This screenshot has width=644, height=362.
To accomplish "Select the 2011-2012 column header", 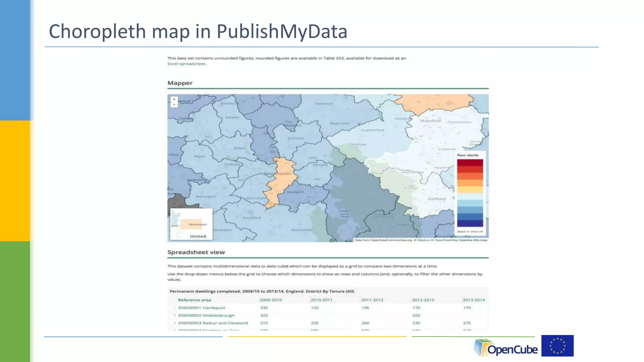I will coord(372,300).
